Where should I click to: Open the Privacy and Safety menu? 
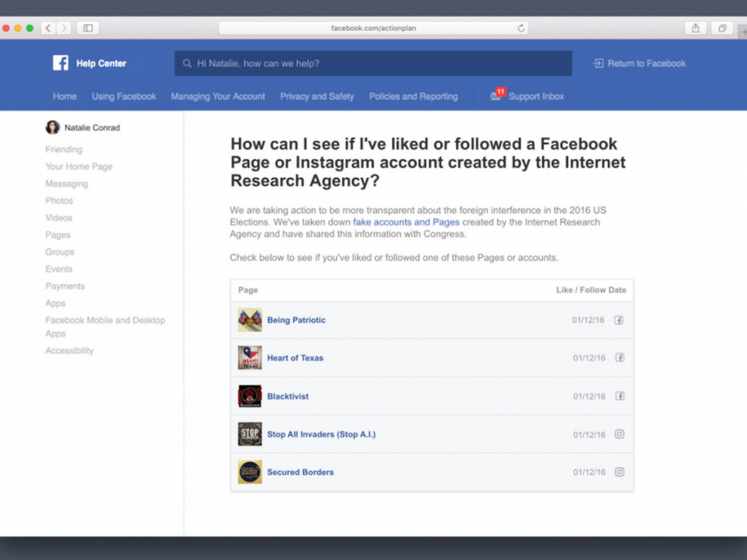[317, 96]
